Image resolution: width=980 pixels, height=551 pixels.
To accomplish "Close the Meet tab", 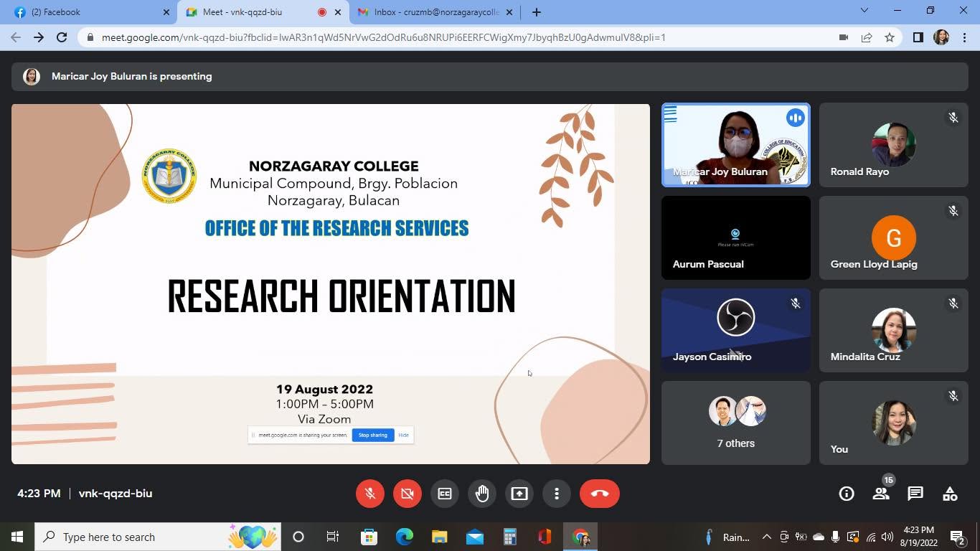I will pyautogui.click(x=338, y=12).
